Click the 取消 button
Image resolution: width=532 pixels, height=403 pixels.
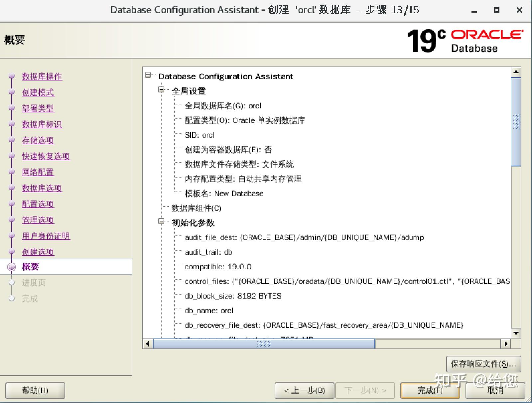pos(495,391)
